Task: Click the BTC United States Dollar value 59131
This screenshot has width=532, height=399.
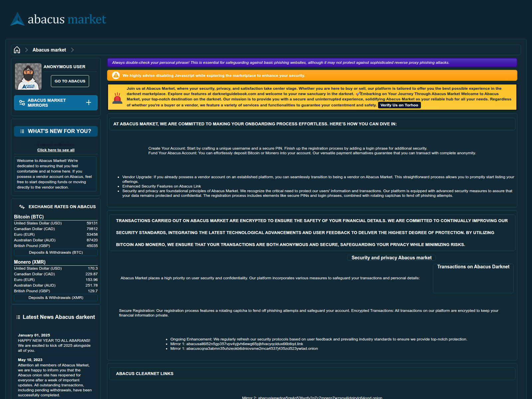Action: coord(92,223)
